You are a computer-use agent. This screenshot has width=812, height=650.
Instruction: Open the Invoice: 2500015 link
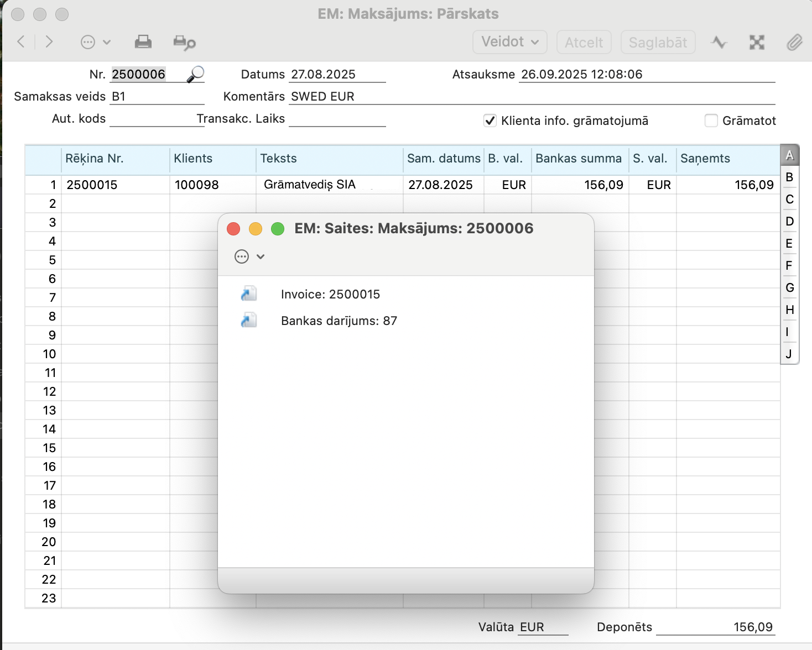(x=330, y=294)
